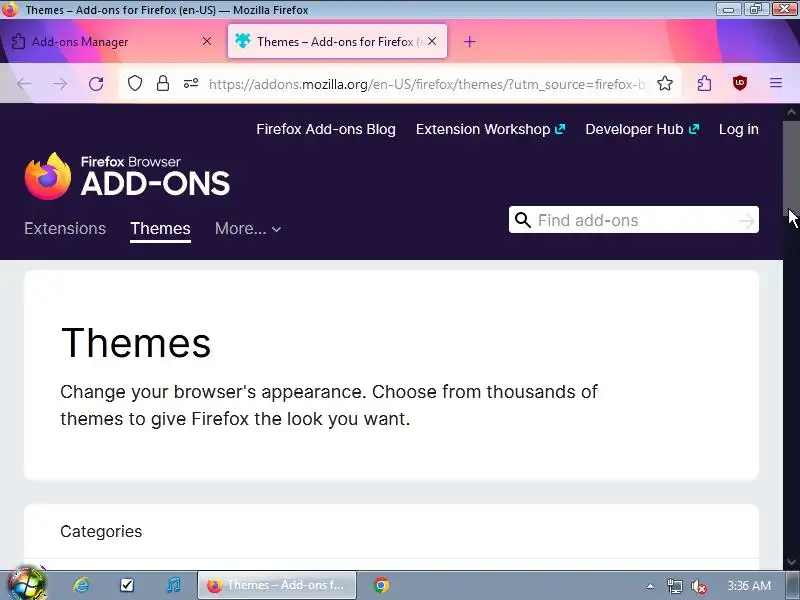Screen dimensions: 800x600
Task: Select the Themes navigation item
Action: [x=160, y=228]
